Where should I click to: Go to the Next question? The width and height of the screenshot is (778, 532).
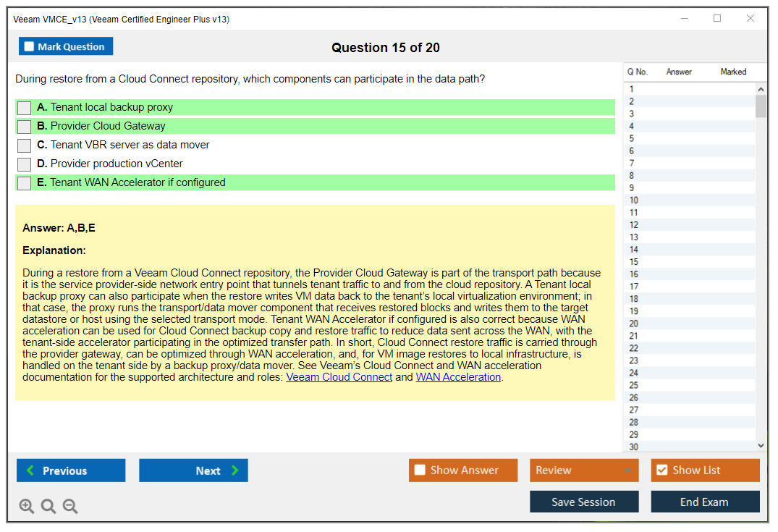pyautogui.click(x=193, y=470)
